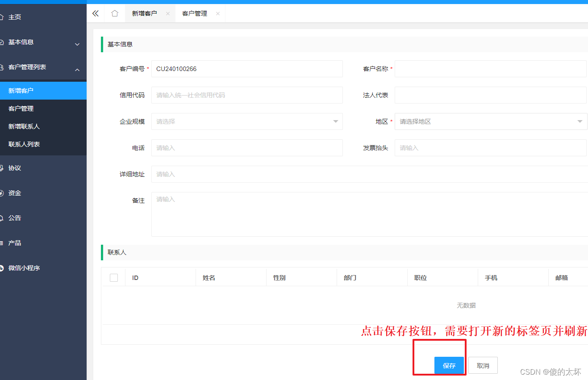The height and width of the screenshot is (380, 588).
Task: Click the 取消 button
Action: 483,365
